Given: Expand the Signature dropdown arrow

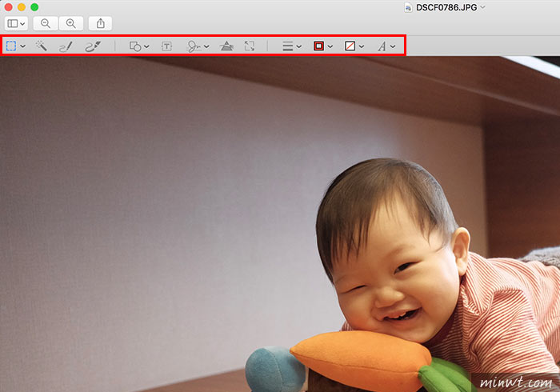Looking at the screenshot, I should coord(206,46).
